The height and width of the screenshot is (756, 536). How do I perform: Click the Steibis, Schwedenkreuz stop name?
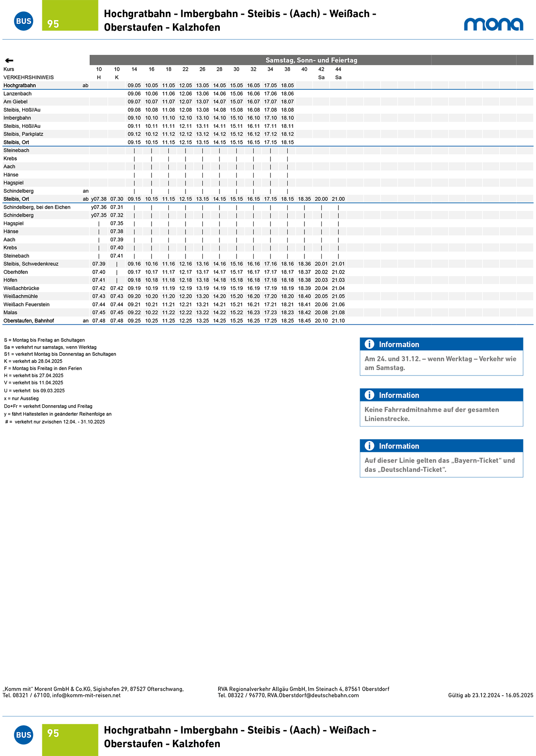tap(31, 264)
